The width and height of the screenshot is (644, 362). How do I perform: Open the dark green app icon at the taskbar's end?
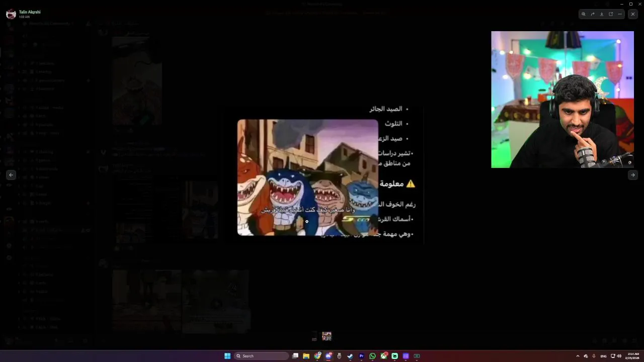coord(417,356)
